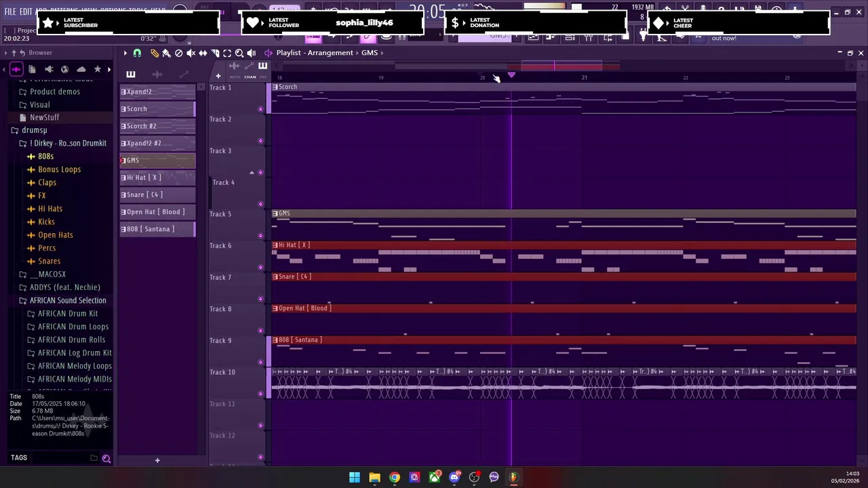Click the purple playlist speaker icon
This screenshot has width=868, height=488.
[x=269, y=53]
